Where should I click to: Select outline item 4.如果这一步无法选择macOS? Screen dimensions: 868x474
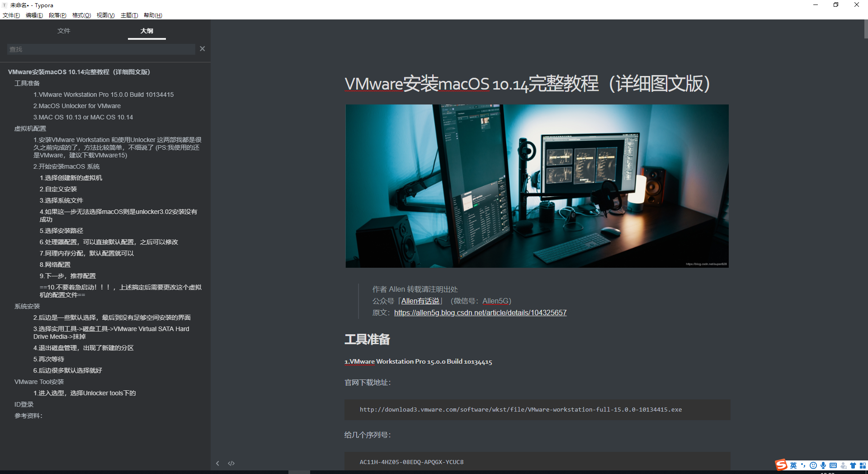click(x=118, y=215)
